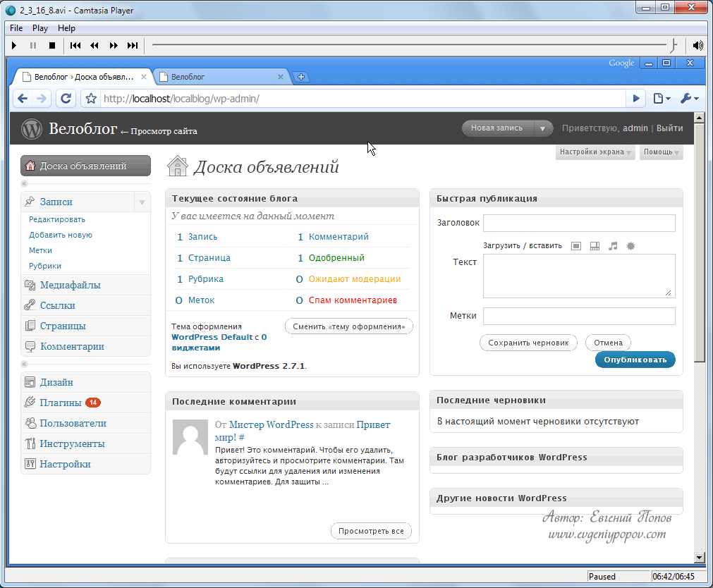Click the Новая запись button
The image size is (713, 588).
pos(497,128)
